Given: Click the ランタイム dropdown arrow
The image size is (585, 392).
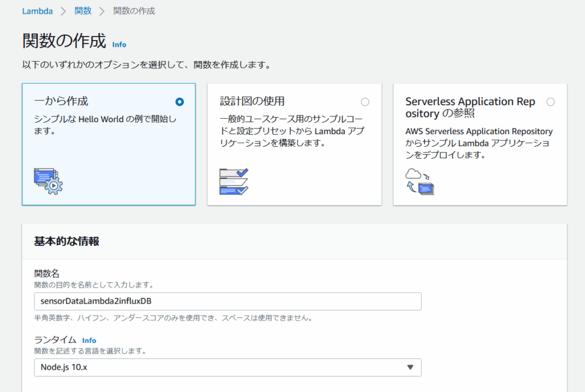Looking at the screenshot, I should click(x=410, y=367).
